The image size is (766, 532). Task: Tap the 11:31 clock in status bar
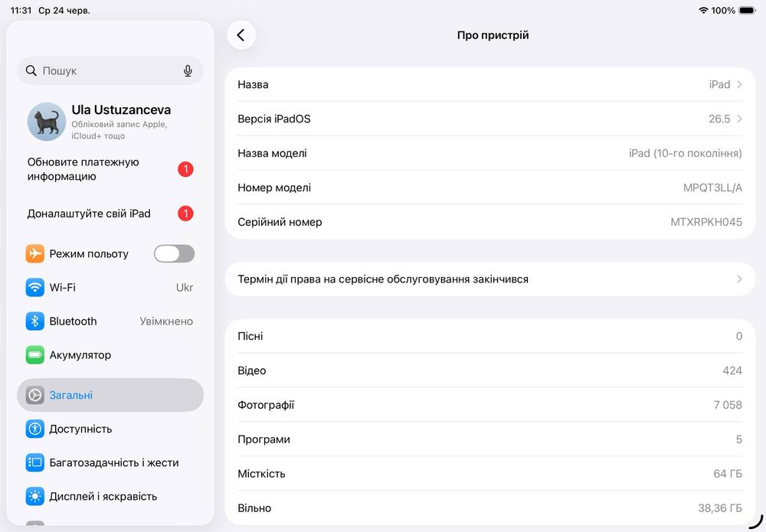point(21,10)
